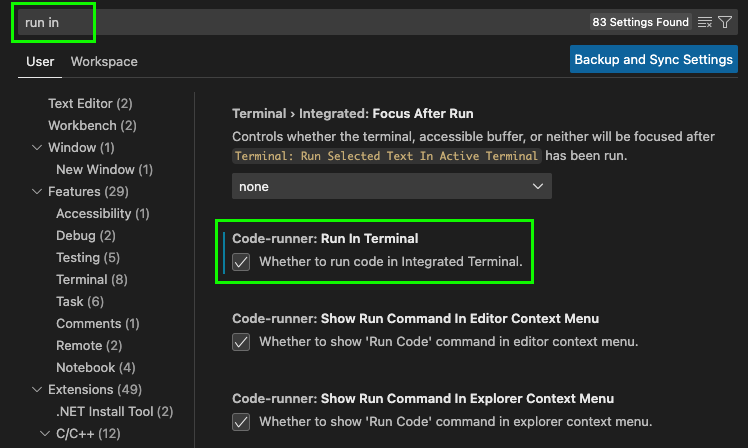748x448 pixels.
Task: Switch to the Workspace settings tab
Action: [104, 62]
